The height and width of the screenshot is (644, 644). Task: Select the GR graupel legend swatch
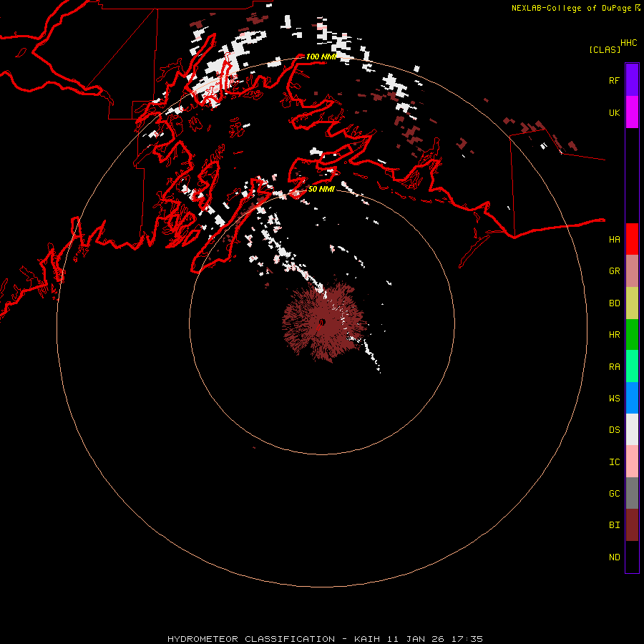632,271
